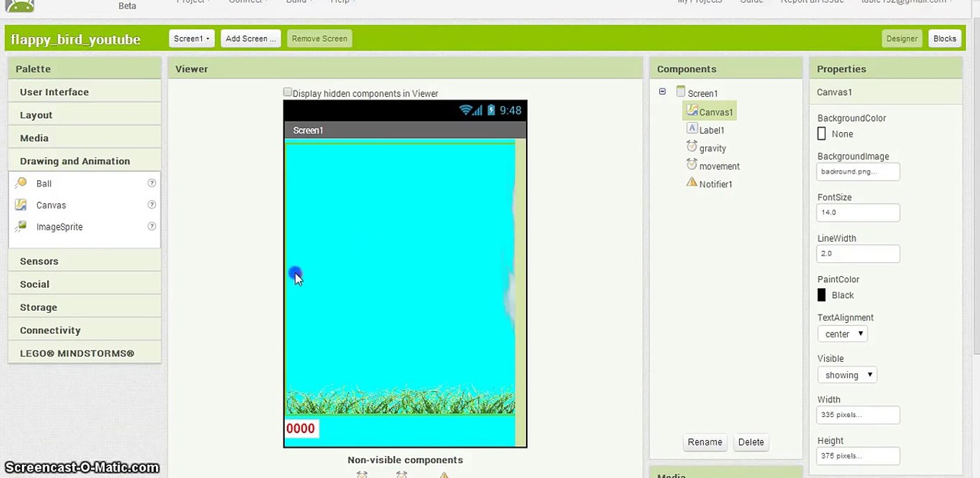
Task: Expand the User Interface palette section
Action: tap(84, 92)
